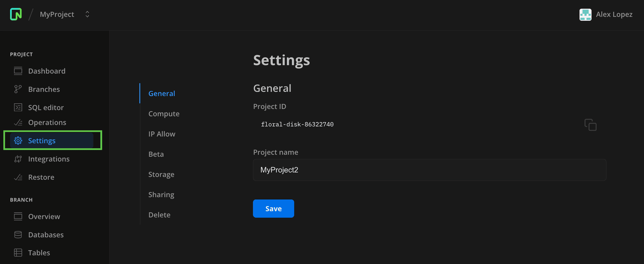Copy the Project ID to clipboard
Viewport: 644px width, 264px height.
click(x=590, y=125)
